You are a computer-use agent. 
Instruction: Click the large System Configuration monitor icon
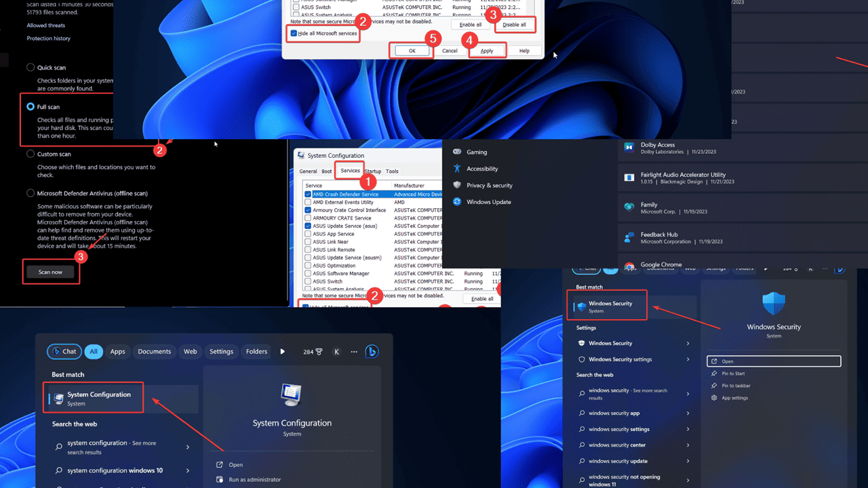[x=292, y=396]
